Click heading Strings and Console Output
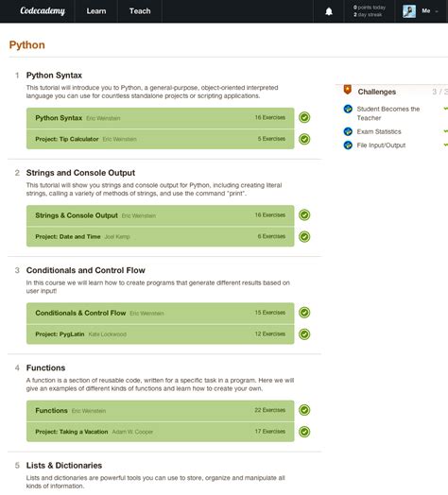 pos(80,173)
